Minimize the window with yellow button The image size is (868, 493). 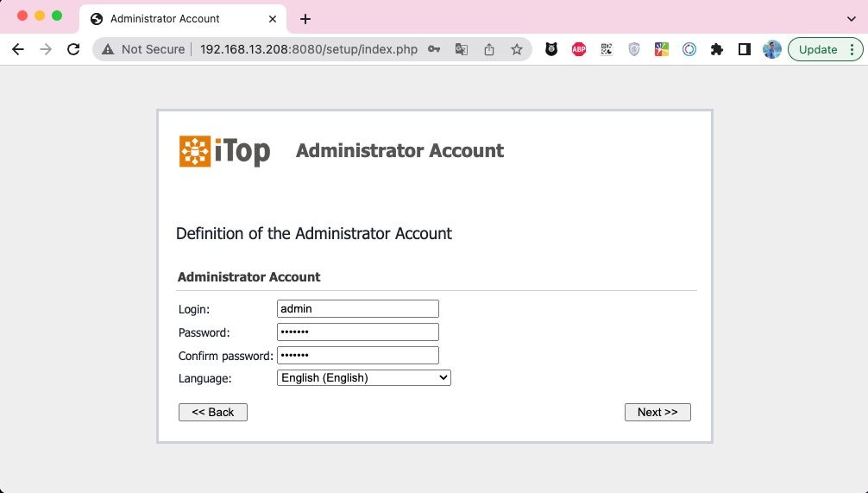click(40, 16)
